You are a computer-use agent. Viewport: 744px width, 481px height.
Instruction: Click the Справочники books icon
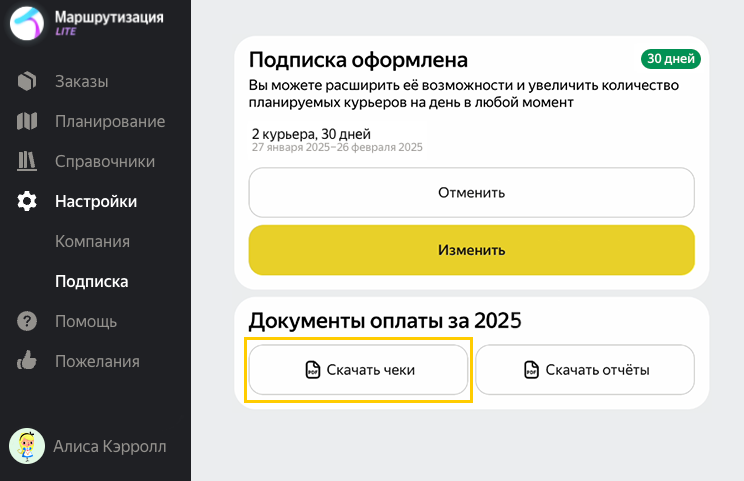27,161
